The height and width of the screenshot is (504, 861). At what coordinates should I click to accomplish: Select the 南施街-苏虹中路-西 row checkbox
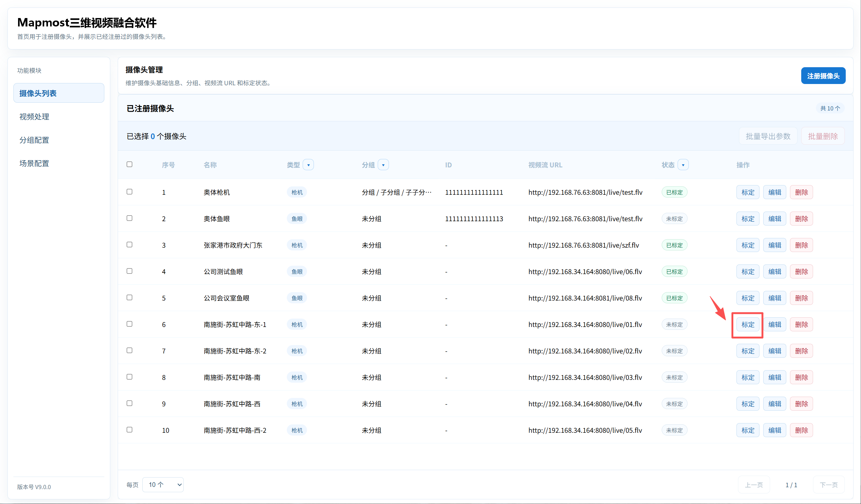point(130,403)
